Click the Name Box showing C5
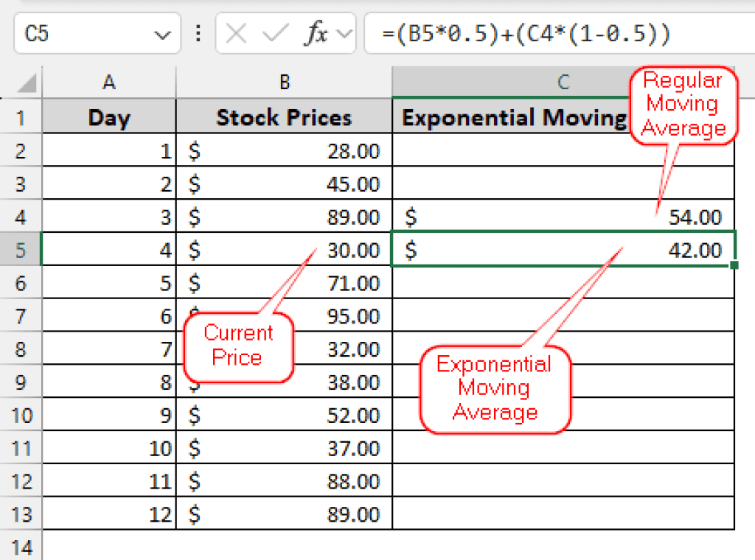The image size is (755, 560). [x=81, y=34]
